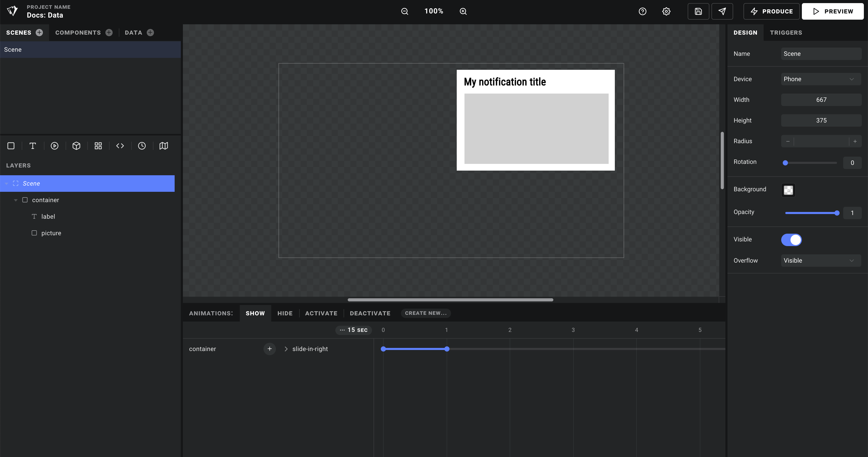Click Create New animation button
This screenshot has height=457, width=868.
425,313
